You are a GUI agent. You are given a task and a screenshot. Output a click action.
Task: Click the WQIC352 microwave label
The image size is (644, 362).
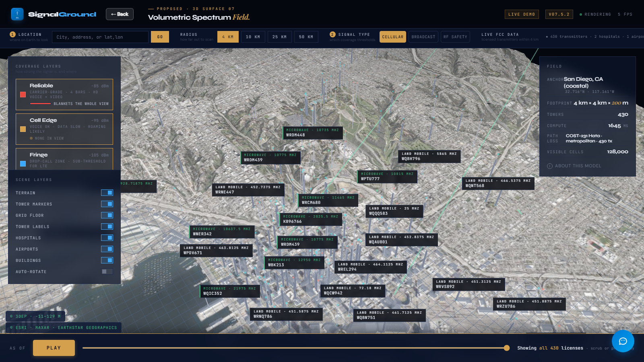click(230, 291)
